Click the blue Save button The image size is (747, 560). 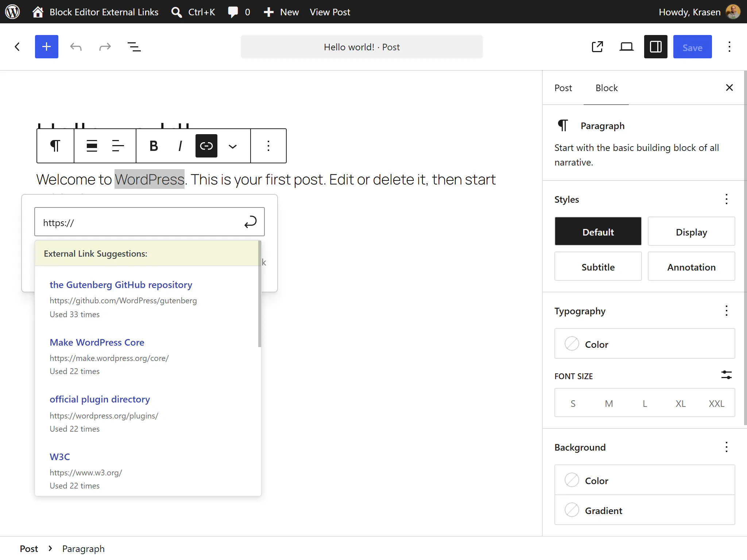pyautogui.click(x=693, y=47)
